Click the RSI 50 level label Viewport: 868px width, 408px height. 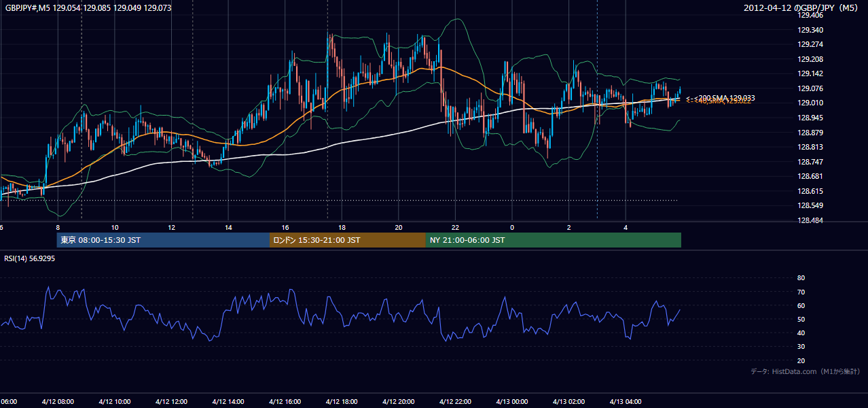point(801,319)
